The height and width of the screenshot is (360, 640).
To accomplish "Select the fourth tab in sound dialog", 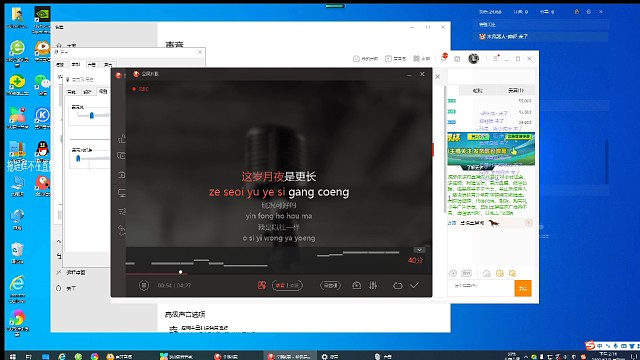I will pyautogui.click(x=108, y=65).
